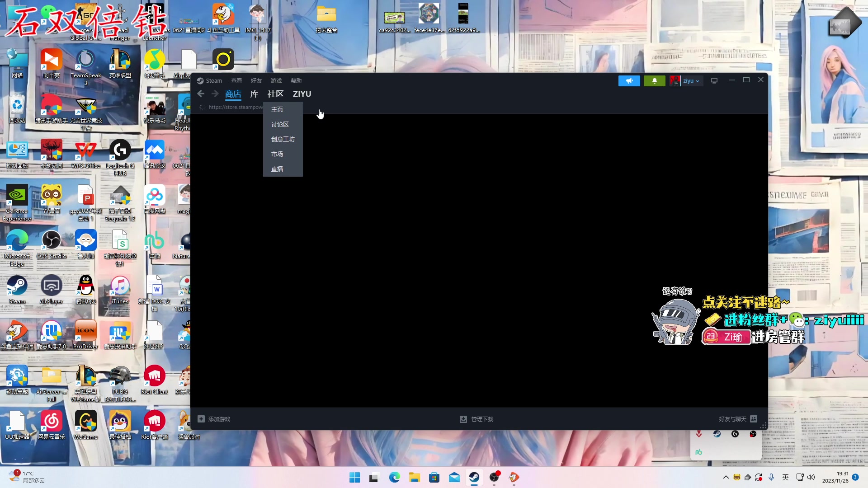This screenshot has width=868, height=488.
Task: Open Steam notifications bell
Action: [x=654, y=81]
